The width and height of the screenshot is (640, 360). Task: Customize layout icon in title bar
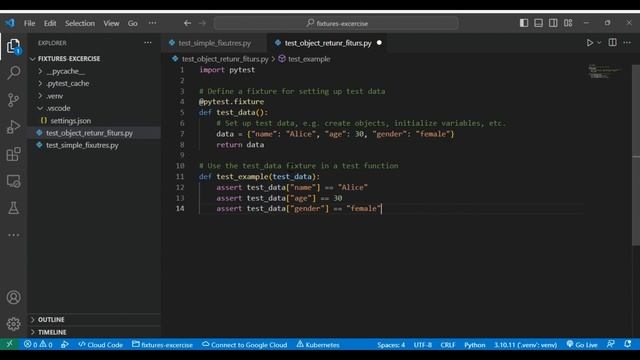[568, 23]
